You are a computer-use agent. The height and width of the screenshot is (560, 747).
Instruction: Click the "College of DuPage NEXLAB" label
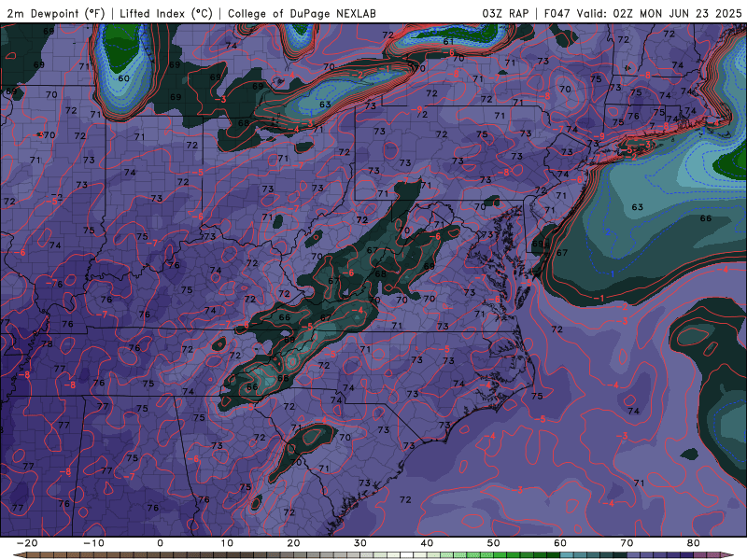pos(302,13)
